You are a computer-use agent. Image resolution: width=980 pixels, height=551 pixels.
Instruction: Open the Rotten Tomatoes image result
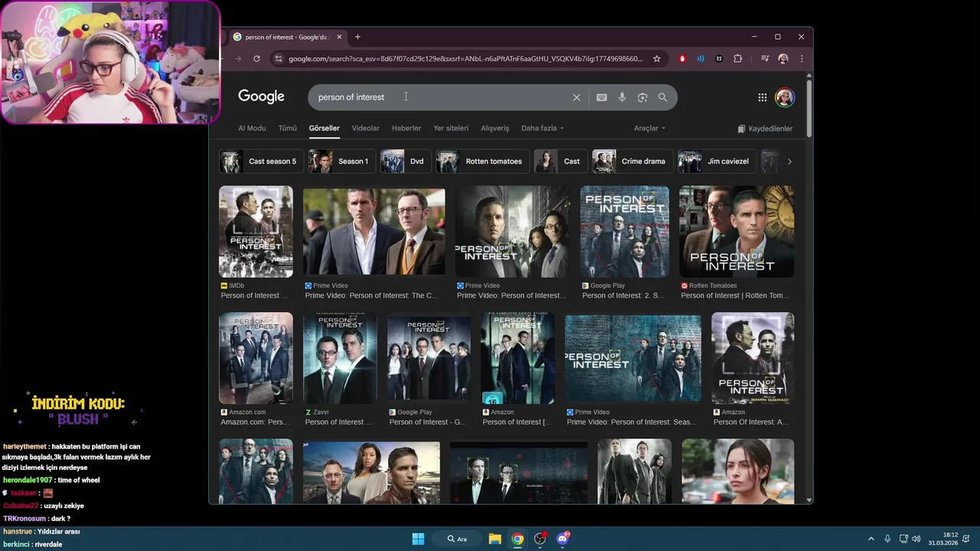(x=737, y=231)
